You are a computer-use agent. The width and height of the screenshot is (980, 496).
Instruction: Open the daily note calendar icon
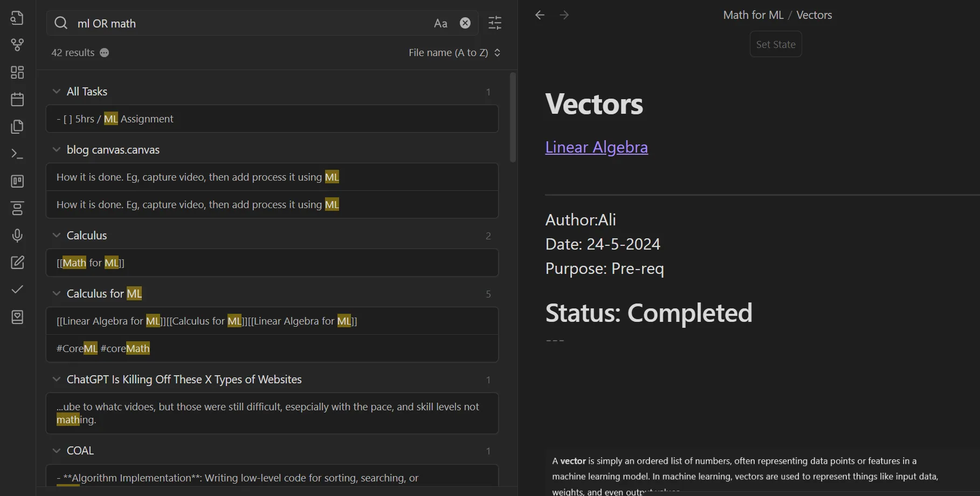coord(17,99)
